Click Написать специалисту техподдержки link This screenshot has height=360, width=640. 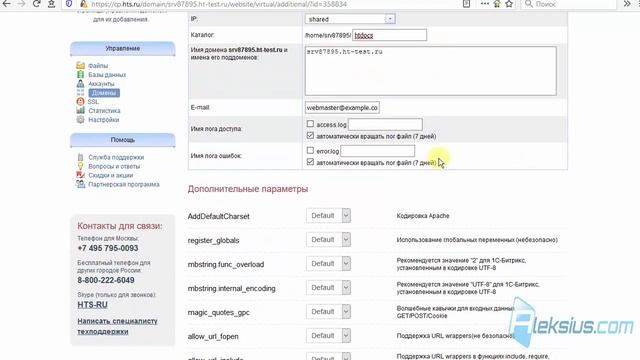click(x=117, y=326)
